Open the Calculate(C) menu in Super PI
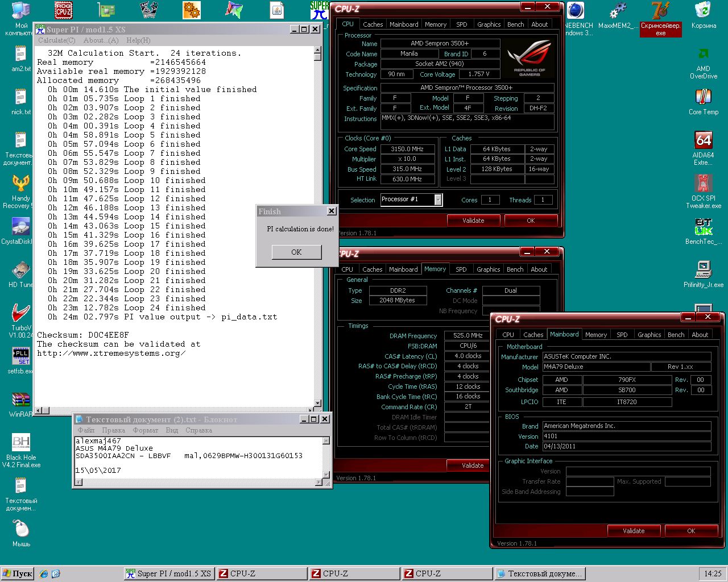 [x=56, y=40]
